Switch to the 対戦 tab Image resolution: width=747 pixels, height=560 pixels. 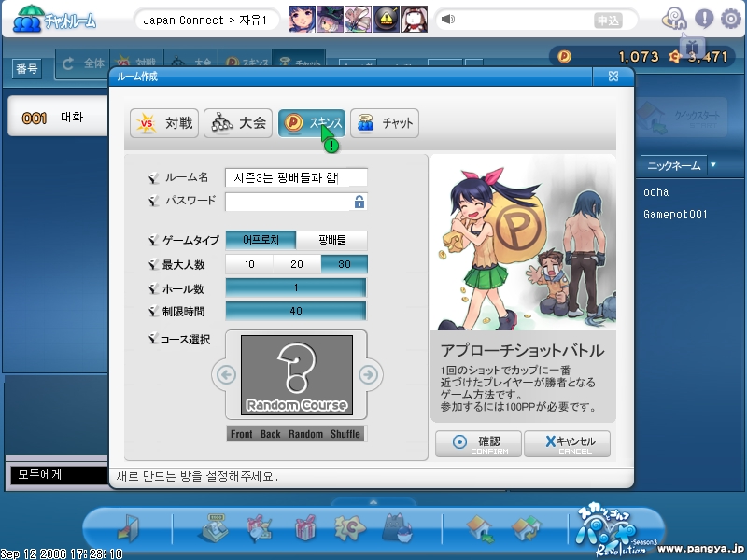pyautogui.click(x=164, y=122)
